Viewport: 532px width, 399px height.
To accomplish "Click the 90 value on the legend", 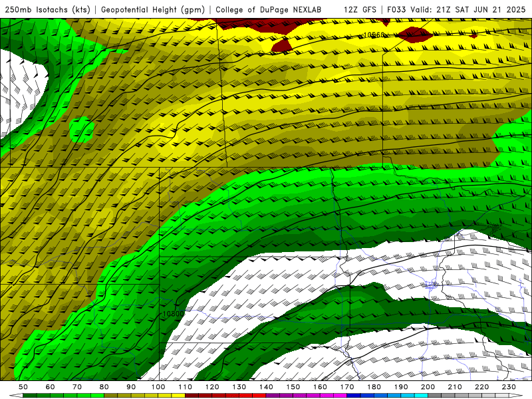I will 131,387.
